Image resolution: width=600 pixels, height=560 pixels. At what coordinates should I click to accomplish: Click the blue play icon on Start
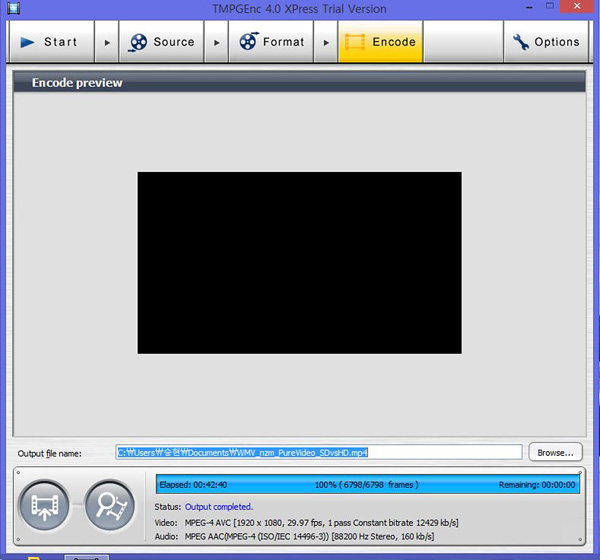pyautogui.click(x=27, y=42)
